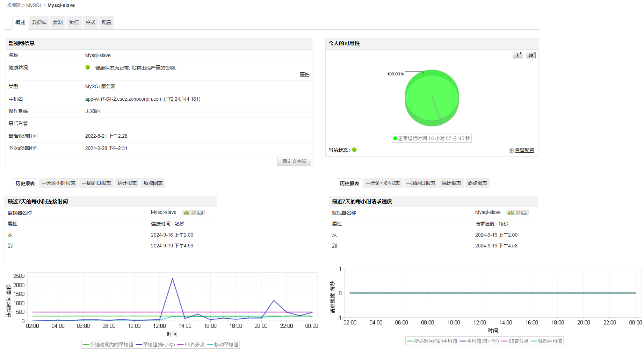Select 热点图表 tab above request rate panel
The height and width of the screenshot is (354, 644).
point(477,183)
